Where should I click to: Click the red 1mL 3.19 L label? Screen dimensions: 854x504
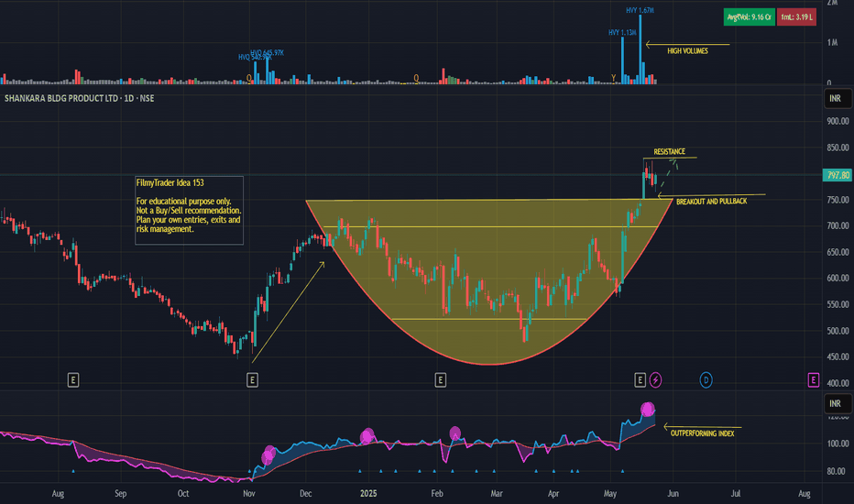(x=796, y=16)
